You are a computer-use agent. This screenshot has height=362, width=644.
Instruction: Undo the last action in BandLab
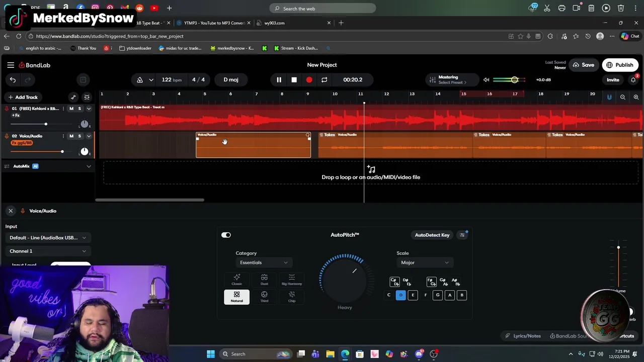point(13,79)
